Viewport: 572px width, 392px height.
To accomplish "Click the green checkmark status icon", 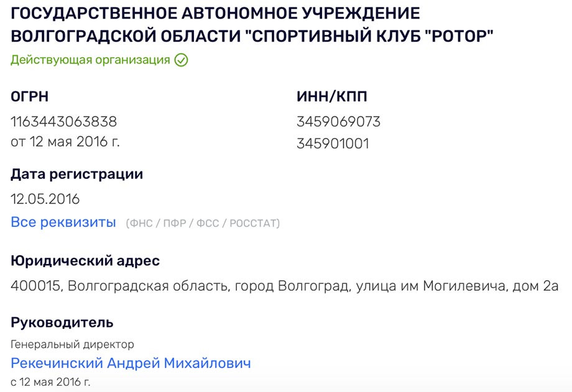I will pos(181,60).
